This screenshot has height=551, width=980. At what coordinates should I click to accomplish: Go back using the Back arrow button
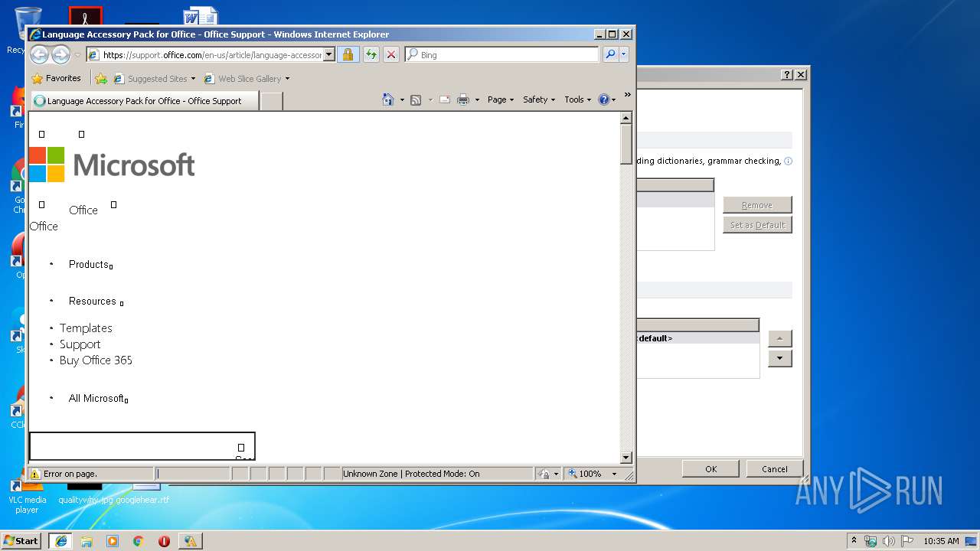(39, 54)
